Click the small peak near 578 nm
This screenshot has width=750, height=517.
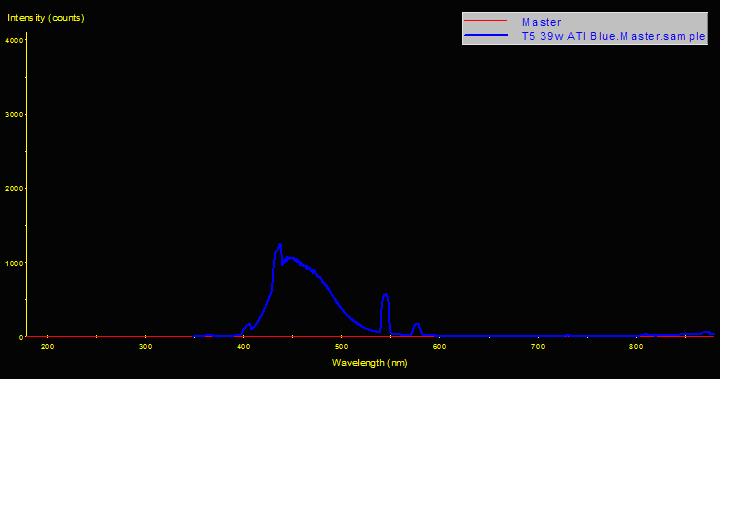[x=416, y=325]
